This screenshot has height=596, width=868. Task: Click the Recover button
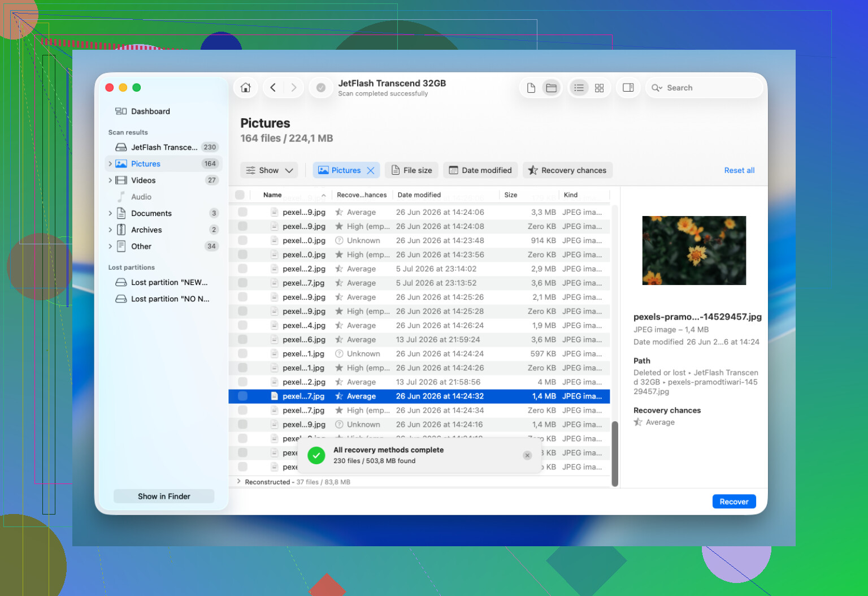click(x=734, y=502)
